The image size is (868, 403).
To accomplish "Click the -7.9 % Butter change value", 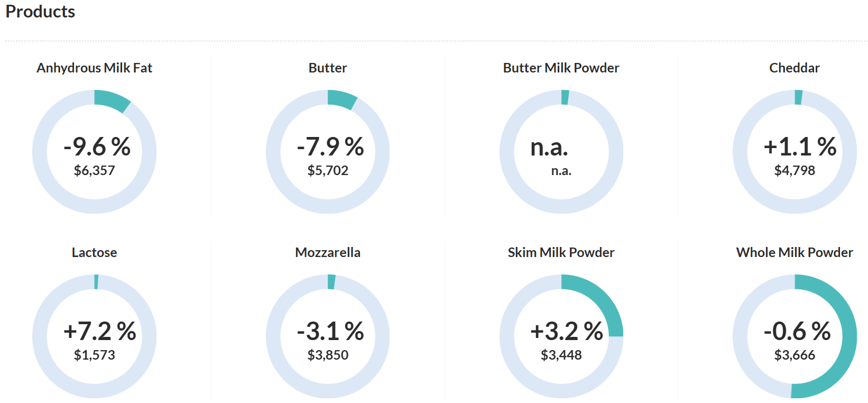I will [x=330, y=146].
